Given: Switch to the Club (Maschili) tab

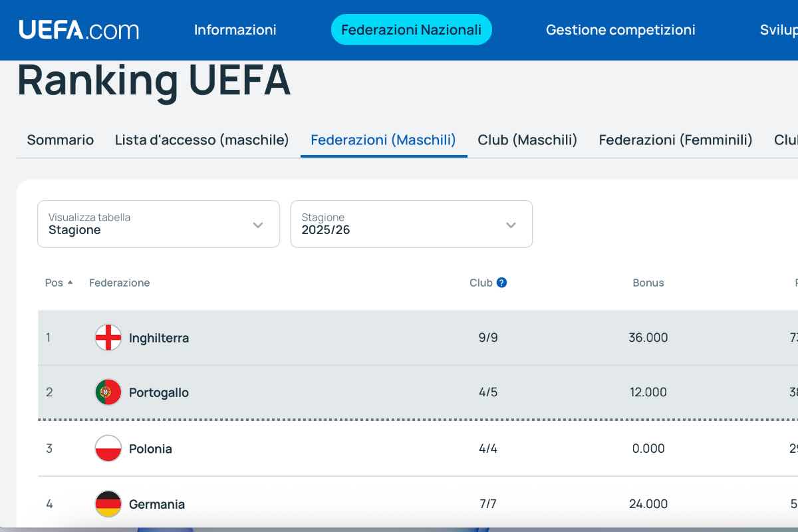Looking at the screenshot, I should 527,140.
